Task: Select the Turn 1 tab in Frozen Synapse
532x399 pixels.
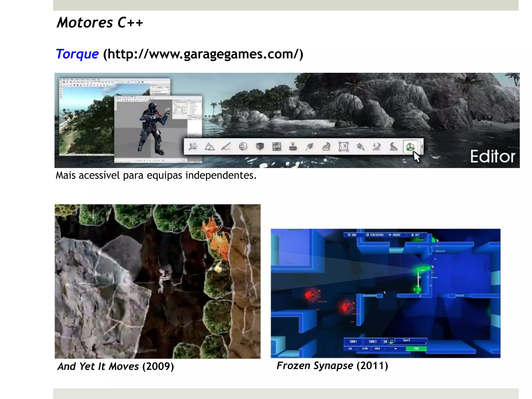Action: click(353, 342)
